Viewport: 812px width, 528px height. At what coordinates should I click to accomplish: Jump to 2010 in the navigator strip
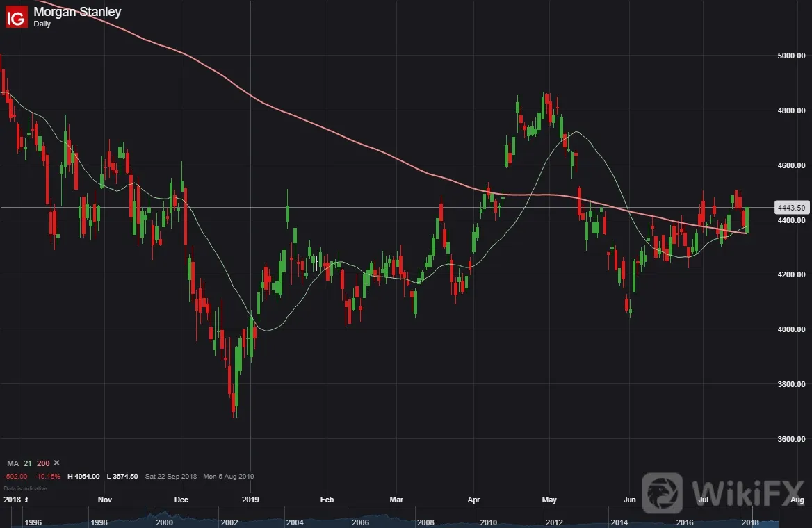pyautogui.click(x=488, y=522)
